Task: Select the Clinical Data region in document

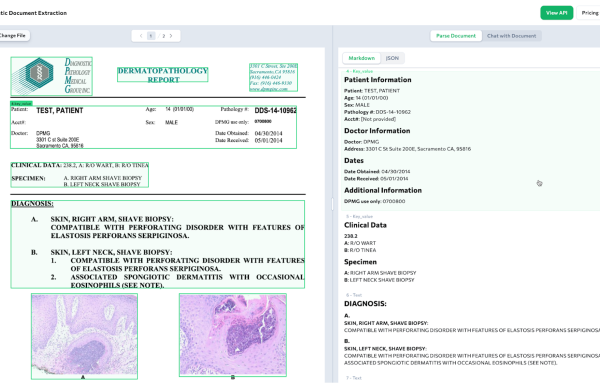Action: [x=80, y=175]
